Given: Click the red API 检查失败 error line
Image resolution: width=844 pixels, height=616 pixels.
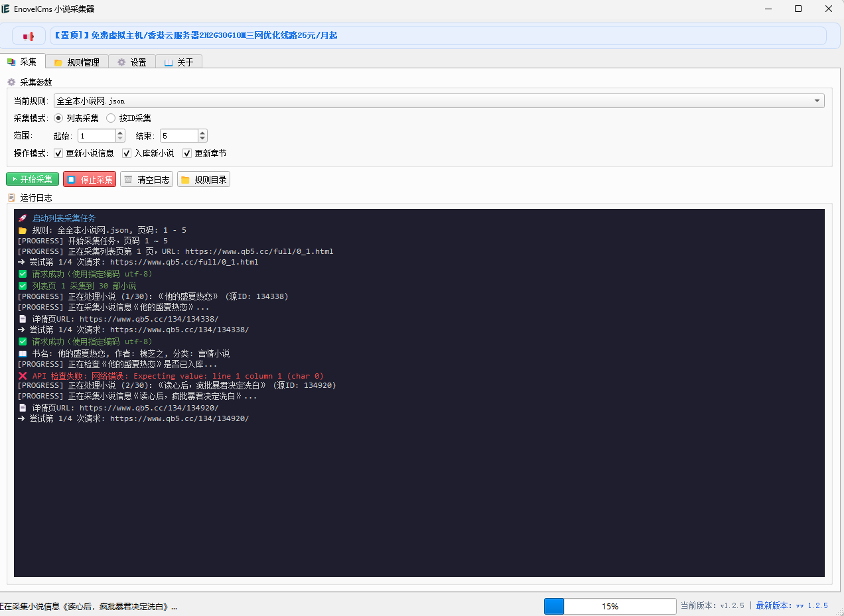Looking at the screenshot, I should click(x=171, y=375).
